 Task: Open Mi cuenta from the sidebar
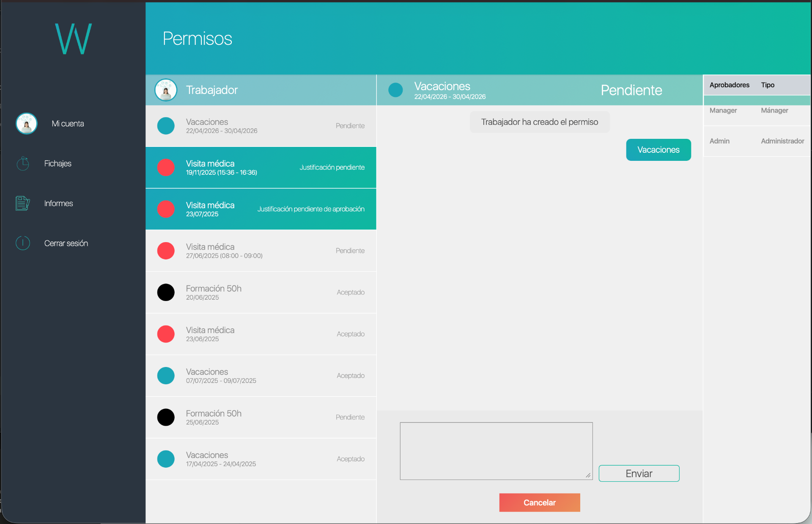(68, 124)
